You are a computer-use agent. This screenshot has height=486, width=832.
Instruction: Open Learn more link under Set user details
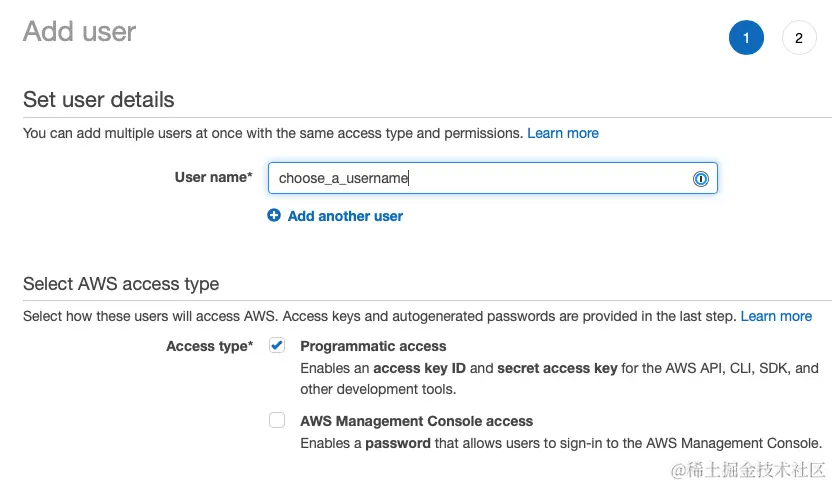point(563,133)
